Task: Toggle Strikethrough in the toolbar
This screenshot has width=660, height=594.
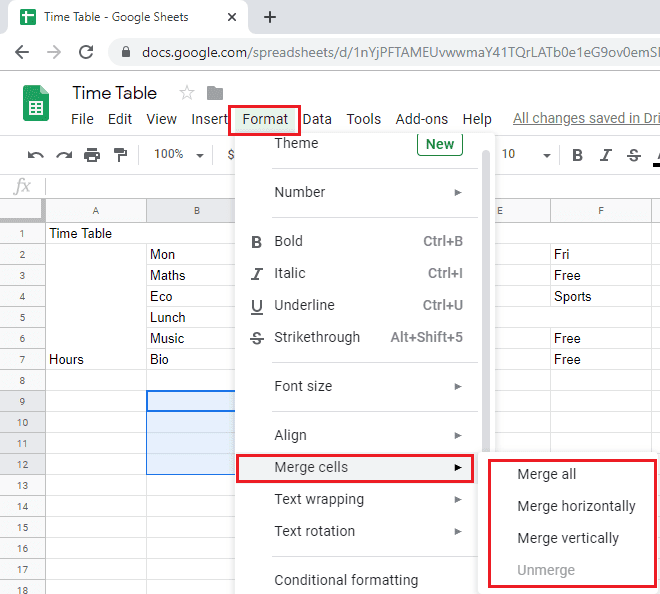Action: [x=633, y=155]
